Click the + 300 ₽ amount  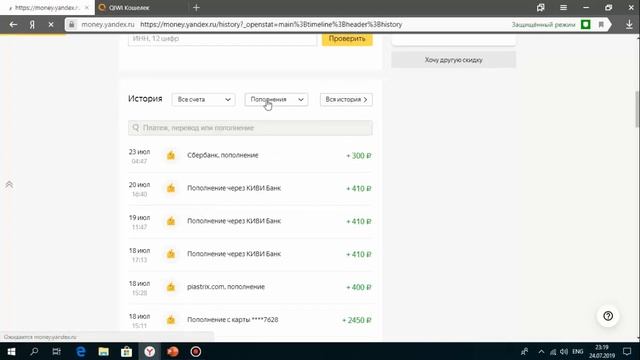pyautogui.click(x=358, y=156)
